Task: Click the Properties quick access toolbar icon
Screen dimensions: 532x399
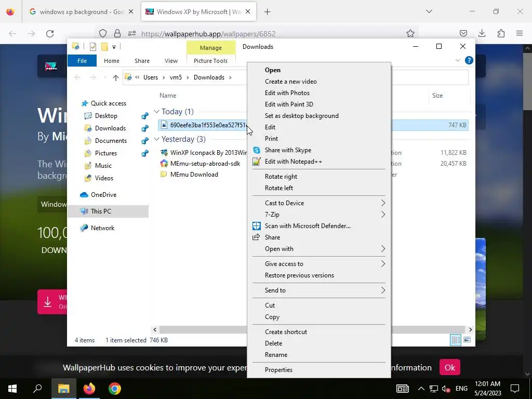Action: pyautogui.click(x=92, y=47)
